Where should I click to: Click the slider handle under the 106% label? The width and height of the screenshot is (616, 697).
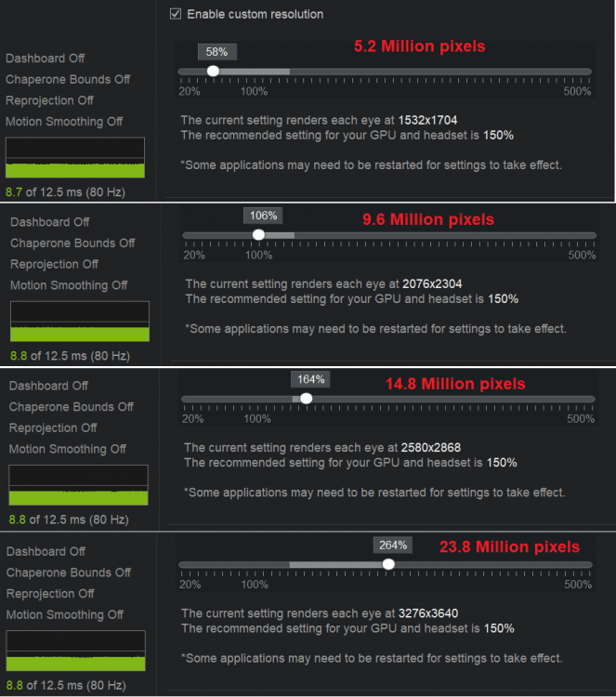pos(258,235)
